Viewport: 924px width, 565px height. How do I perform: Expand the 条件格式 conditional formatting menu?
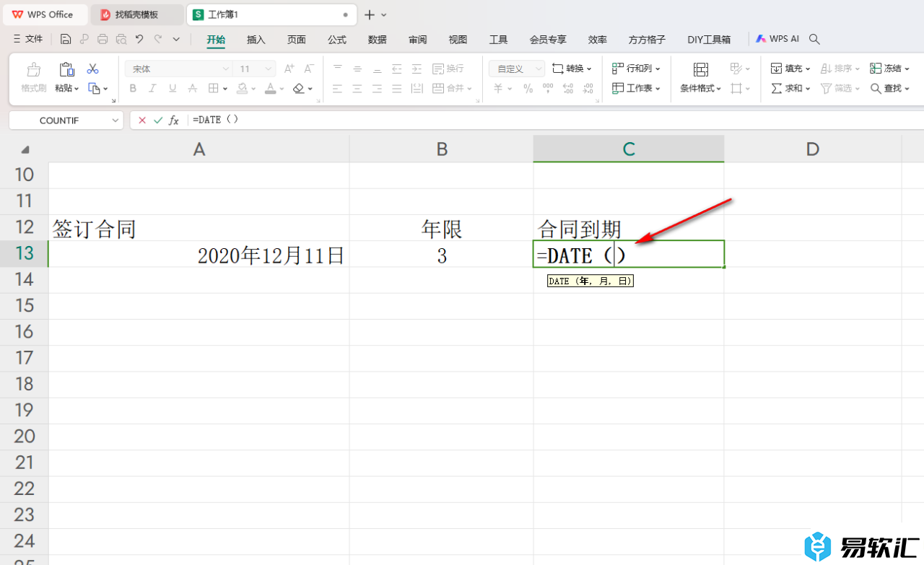[700, 88]
